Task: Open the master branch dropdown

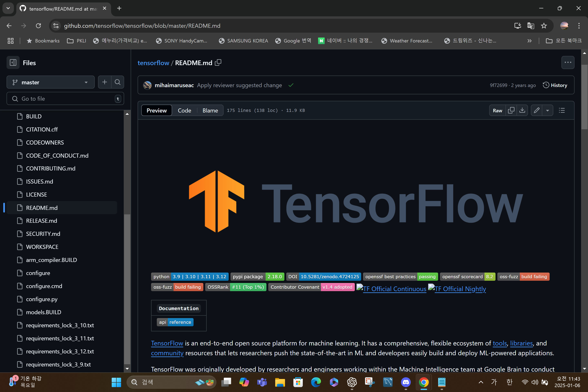Action: click(x=50, y=82)
